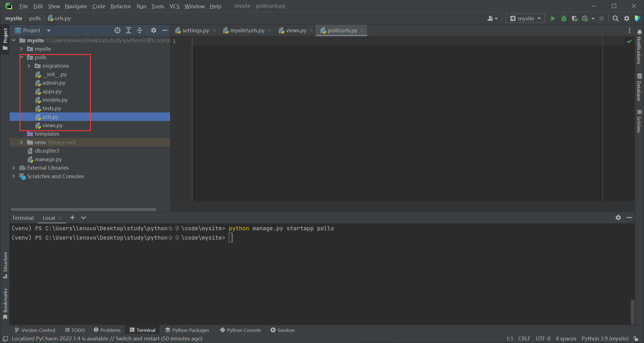Toggle the Project sidebar tool button
This screenshot has height=343, width=644.
(5, 39)
